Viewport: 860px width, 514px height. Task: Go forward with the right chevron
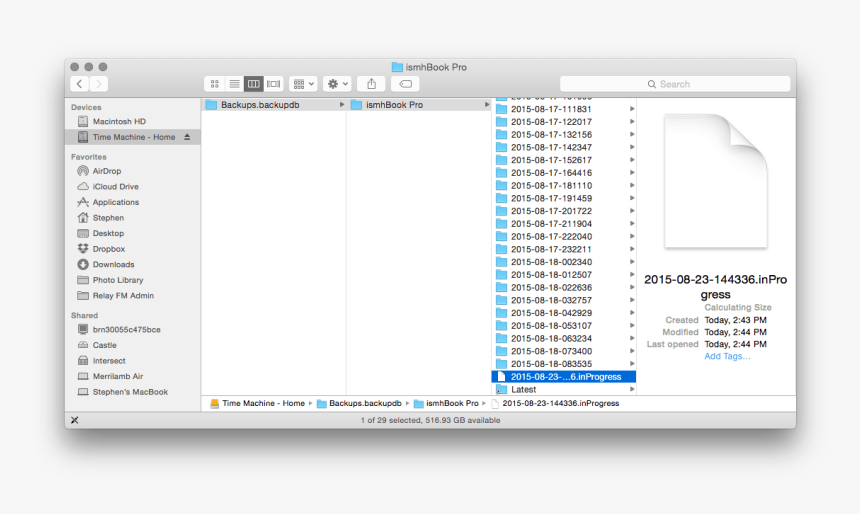pos(99,83)
